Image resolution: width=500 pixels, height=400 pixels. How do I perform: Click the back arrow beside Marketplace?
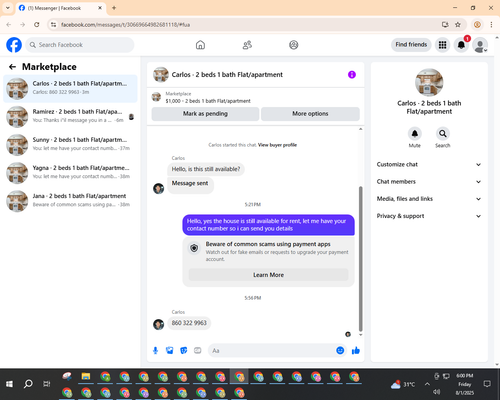click(12, 67)
